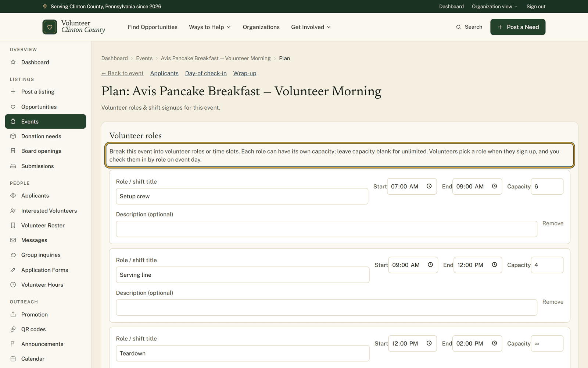
Task: Click the Dashboard star icon in sidebar
Action: 13,62
